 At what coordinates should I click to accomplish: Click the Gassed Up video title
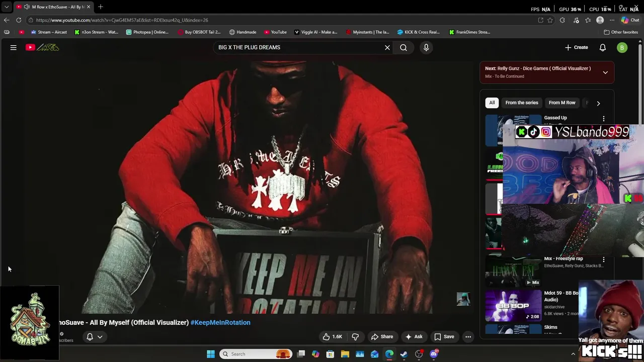555,118
